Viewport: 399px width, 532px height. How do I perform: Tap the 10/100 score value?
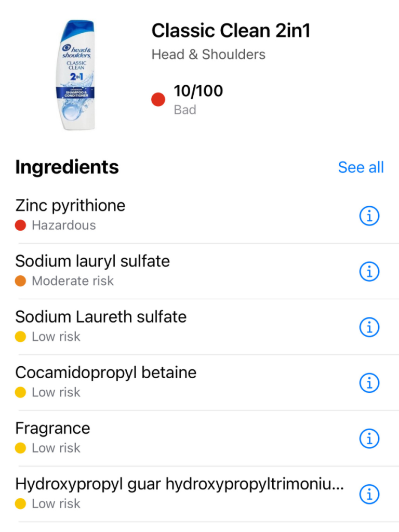click(198, 91)
